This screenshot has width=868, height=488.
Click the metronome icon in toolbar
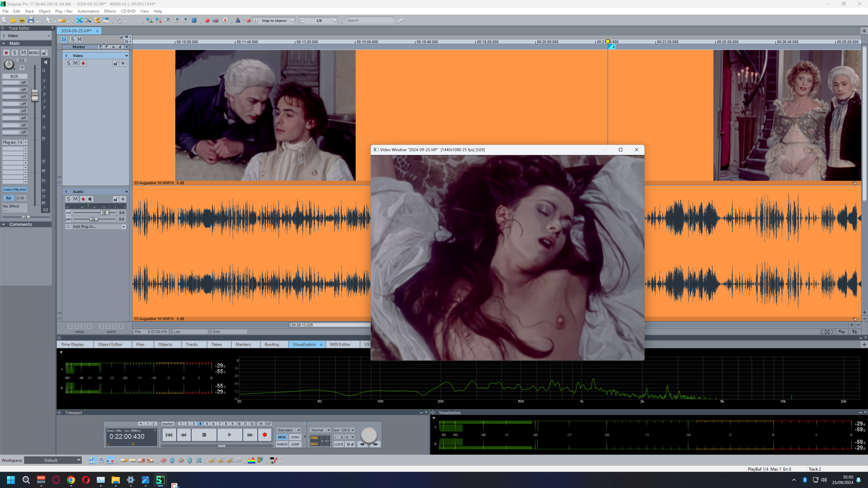point(238,20)
